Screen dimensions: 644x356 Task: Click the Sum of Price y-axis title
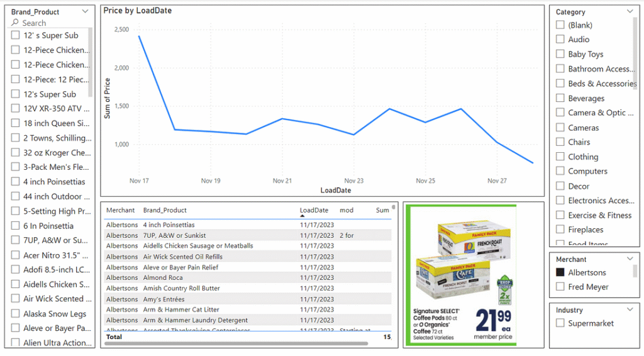[x=108, y=99]
